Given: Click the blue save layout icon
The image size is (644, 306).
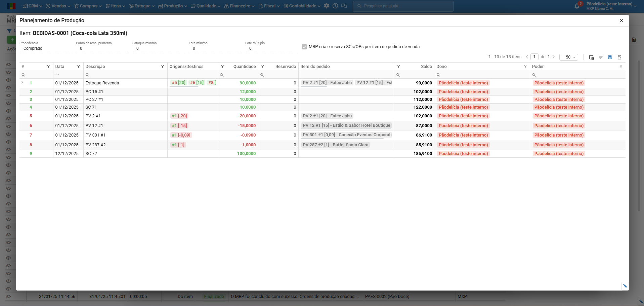Looking at the screenshot, I should 610,57.
